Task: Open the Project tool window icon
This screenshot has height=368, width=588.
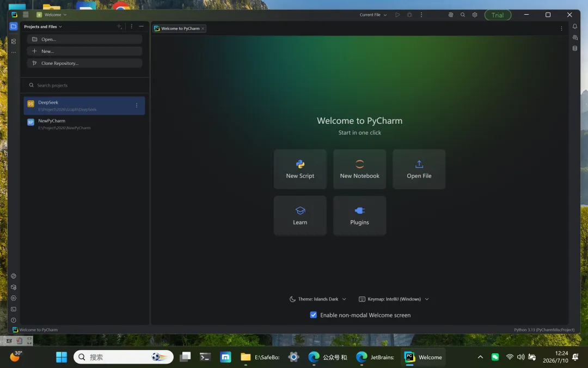Action: pyautogui.click(x=14, y=26)
